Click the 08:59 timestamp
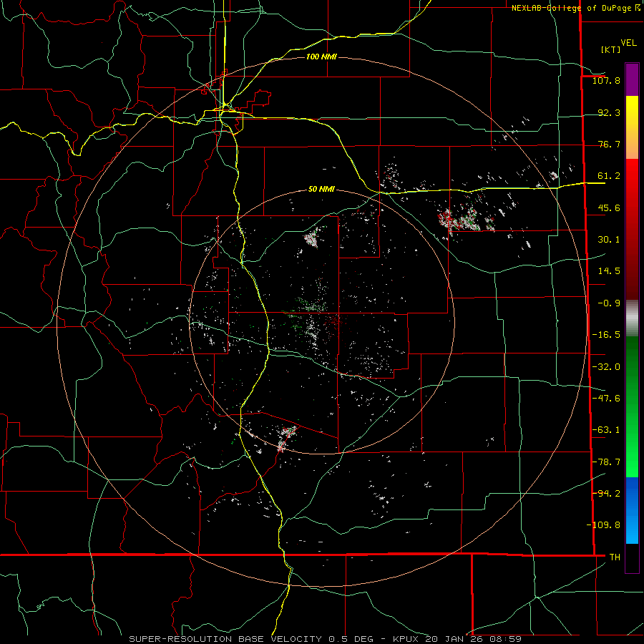Viewport: 644px width, 644px height. pyautogui.click(x=507, y=639)
